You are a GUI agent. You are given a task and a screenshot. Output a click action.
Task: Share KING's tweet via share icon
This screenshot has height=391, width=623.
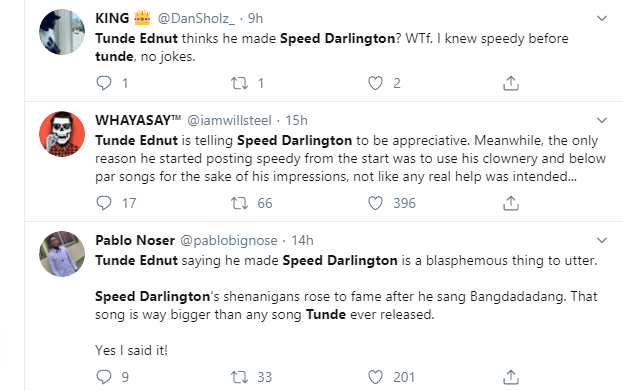(511, 83)
